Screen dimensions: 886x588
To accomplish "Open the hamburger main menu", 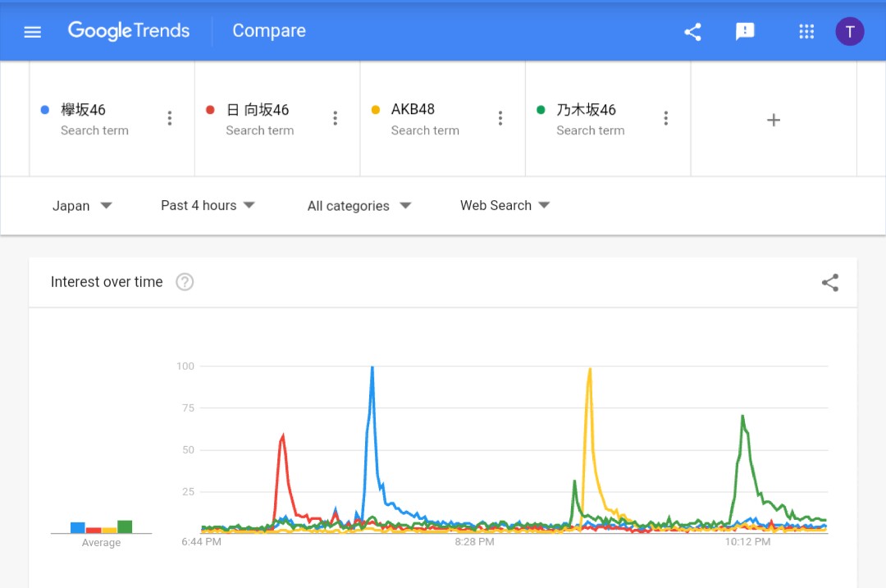I will [32, 32].
